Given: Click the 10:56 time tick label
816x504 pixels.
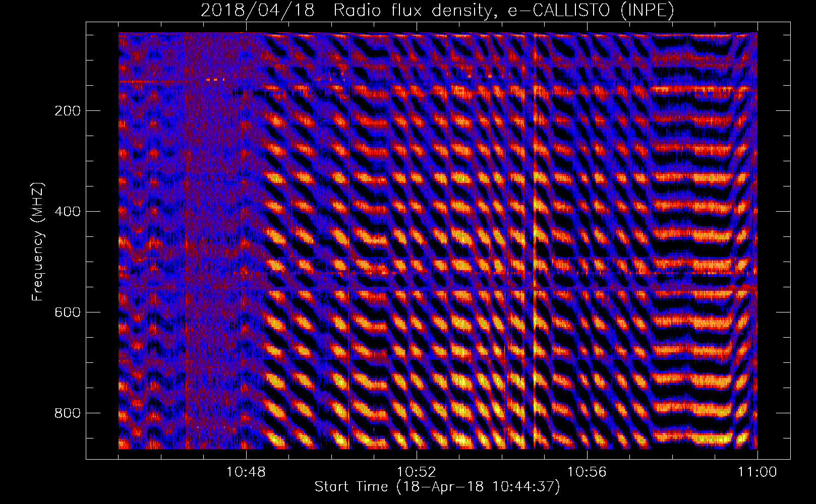Looking at the screenshot, I should tap(587, 472).
